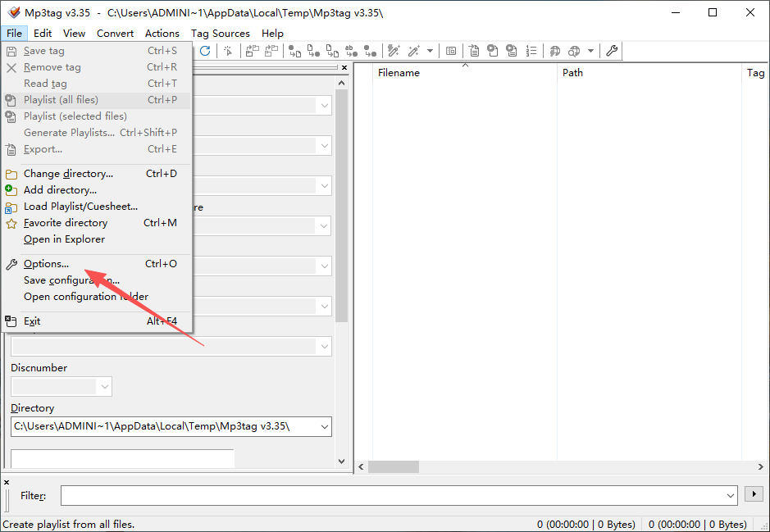Click the Playlist (selected files) toolbar icon
This screenshot has height=532, width=770.
pos(512,51)
